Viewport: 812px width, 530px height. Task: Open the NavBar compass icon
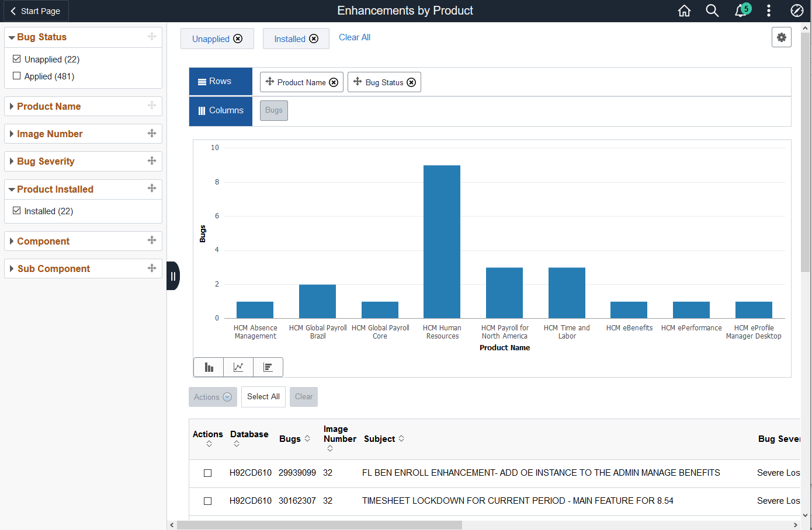click(797, 11)
